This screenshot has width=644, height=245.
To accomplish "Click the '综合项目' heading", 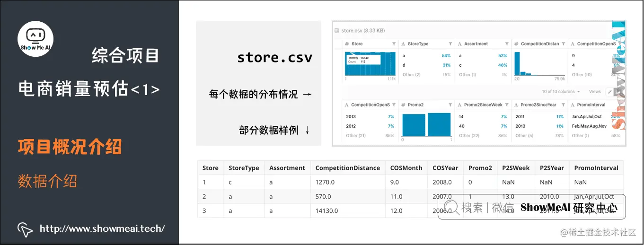I will click(x=125, y=56).
